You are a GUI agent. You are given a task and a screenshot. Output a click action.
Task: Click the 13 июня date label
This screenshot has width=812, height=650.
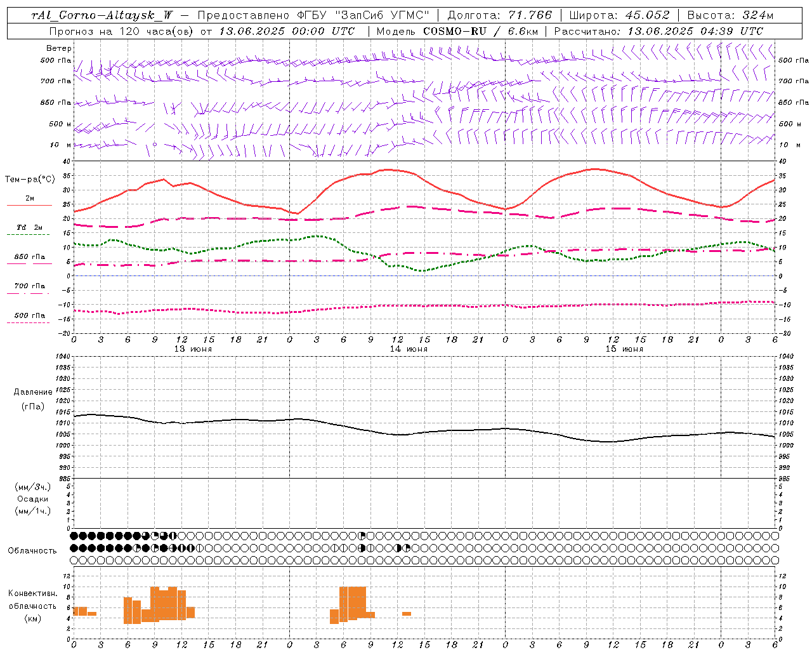pyautogui.click(x=193, y=349)
